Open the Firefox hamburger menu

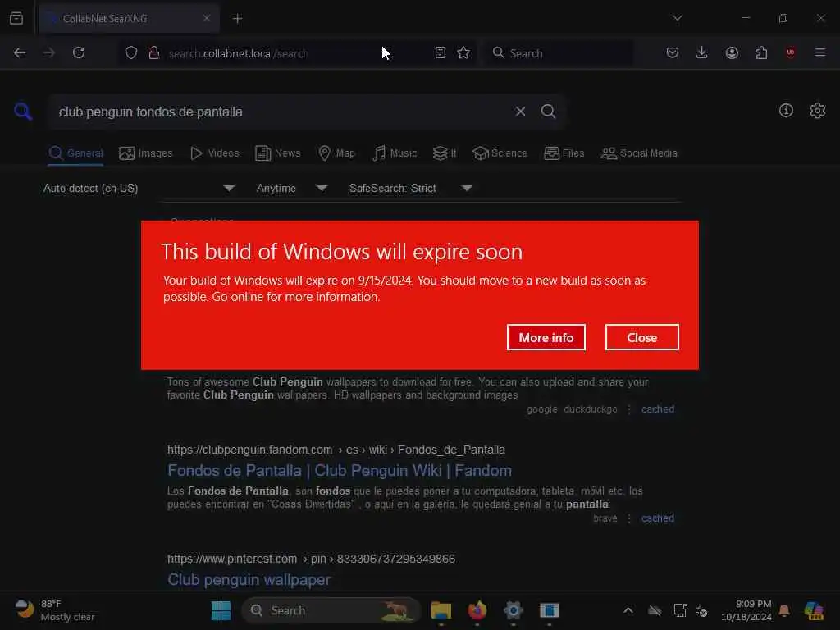[x=819, y=52]
